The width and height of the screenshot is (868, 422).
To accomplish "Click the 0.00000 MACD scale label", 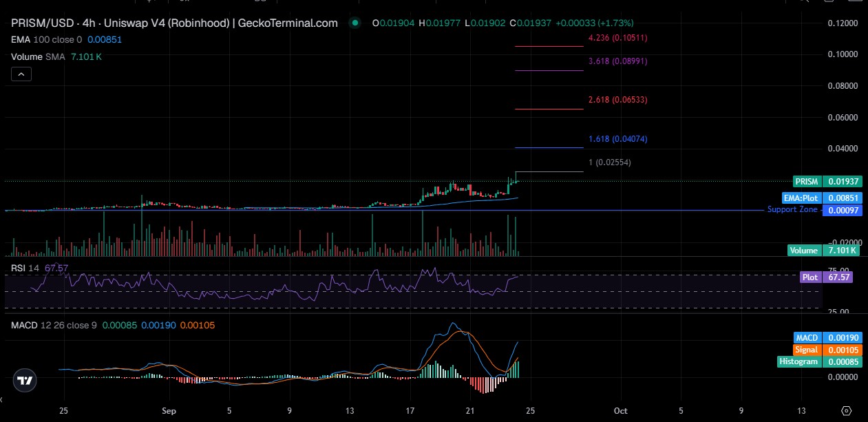I will click(843, 377).
